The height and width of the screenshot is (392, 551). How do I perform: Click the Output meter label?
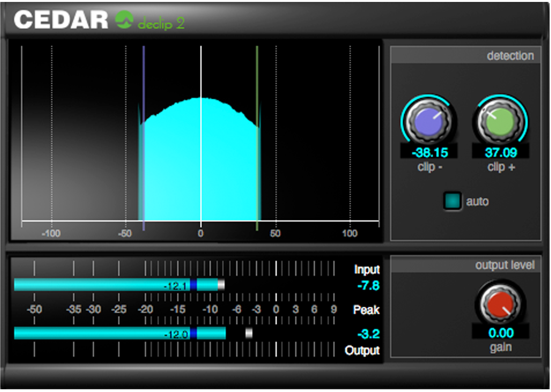point(362,350)
